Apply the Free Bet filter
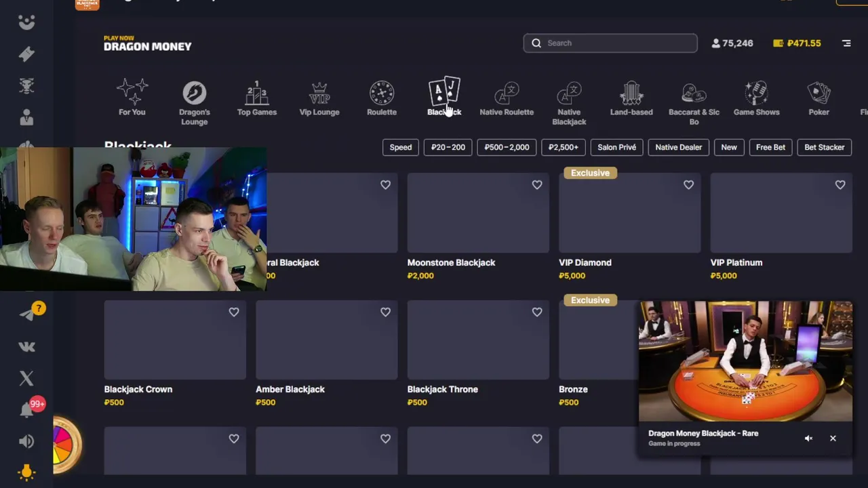The height and width of the screenshot is (488, 868). click(770, 147)
